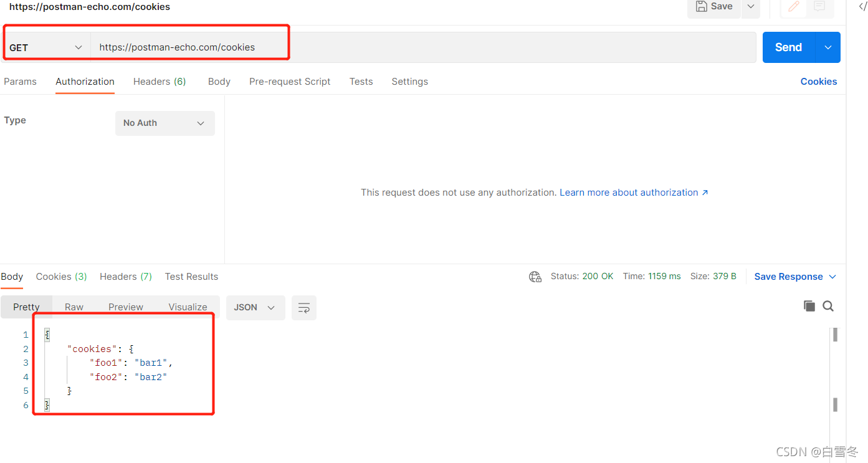Screen dimensions: 868x463
Task: Click the "cookies" key in response
Action: (x=92, y=349)
